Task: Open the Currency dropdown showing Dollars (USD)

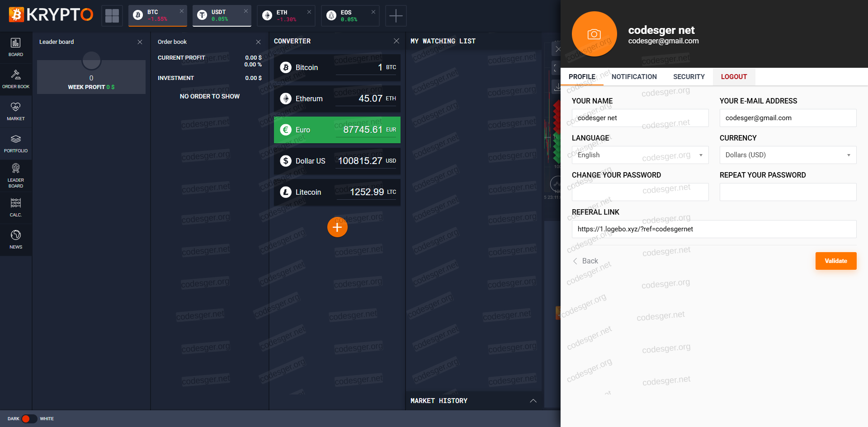Action: (788, 155)
